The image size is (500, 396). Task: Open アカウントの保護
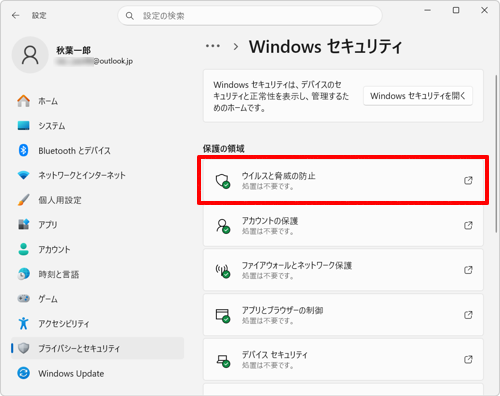(343, 225)
